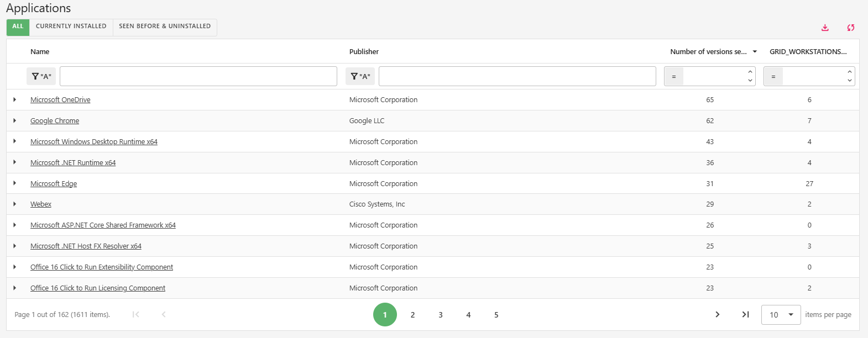868x338 pixels.
Task: Click the GRID_WORKSTATIONS filter field
Action: pos(814,76)
